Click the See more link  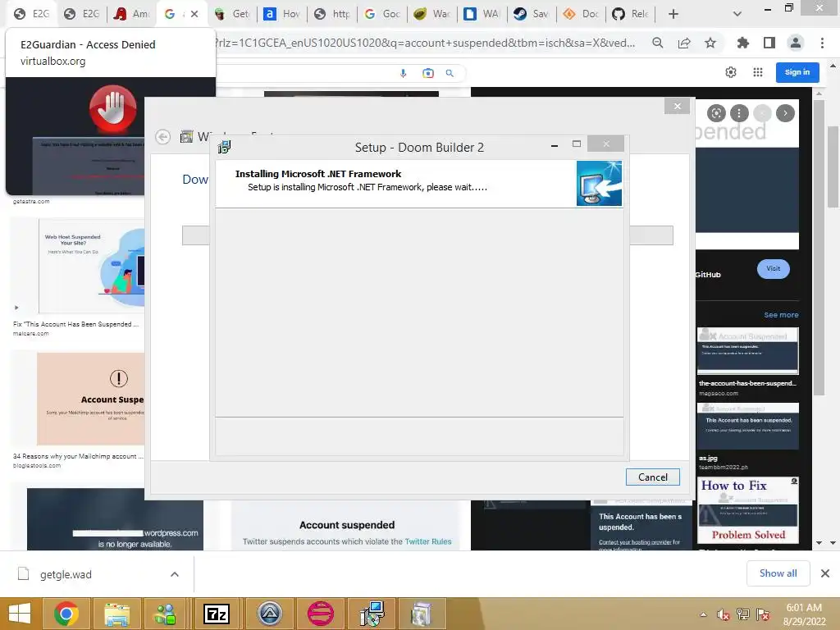click(x=781, y=314)
